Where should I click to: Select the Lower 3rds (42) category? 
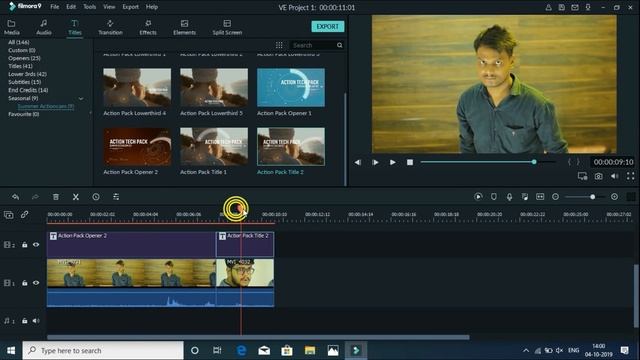pos(27,74)
